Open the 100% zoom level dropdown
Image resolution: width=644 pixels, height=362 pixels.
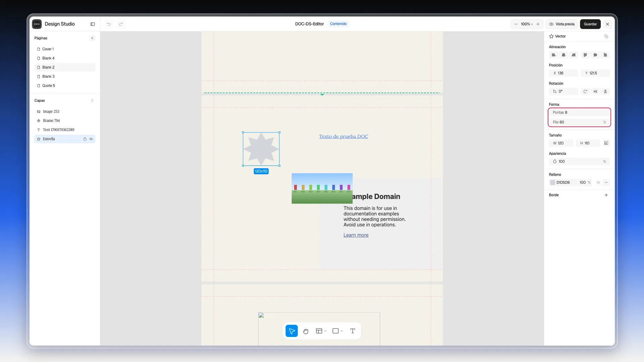tap(527, 24)
